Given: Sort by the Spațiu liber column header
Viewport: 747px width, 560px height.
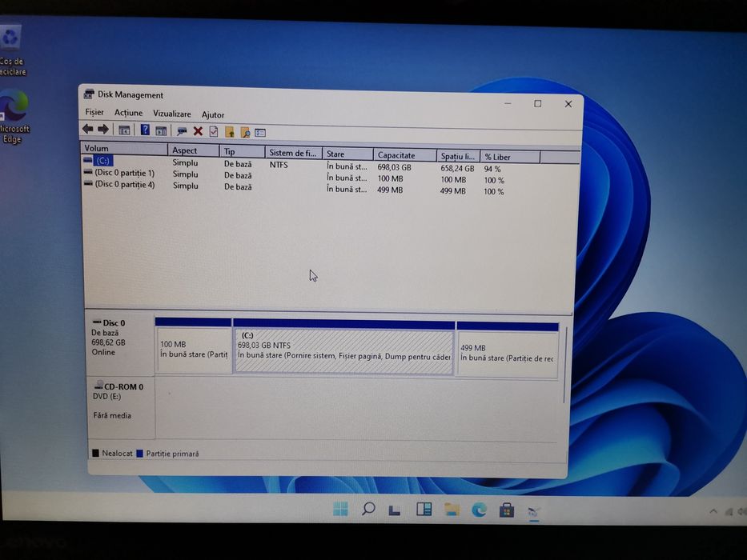Looking at the screenshot, I should tap(458, 156).
